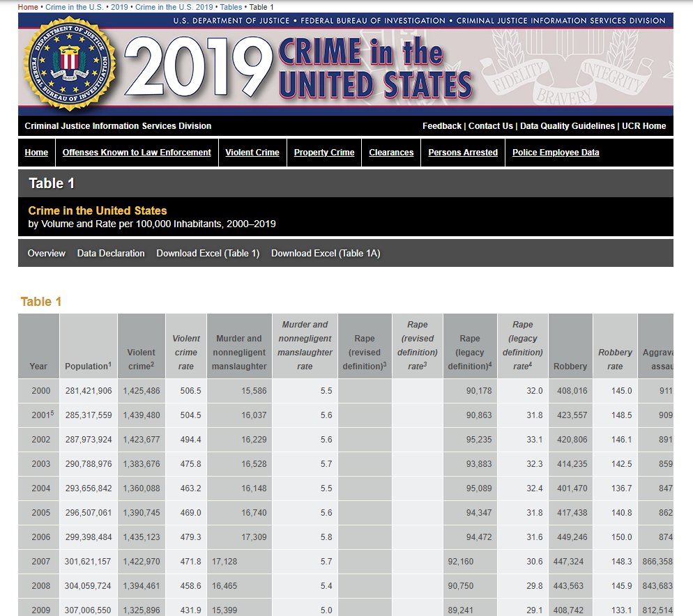This screenshot has width=693, height=616.
Task: Open the Contact Us link
Action: click(x=491, y=126)
